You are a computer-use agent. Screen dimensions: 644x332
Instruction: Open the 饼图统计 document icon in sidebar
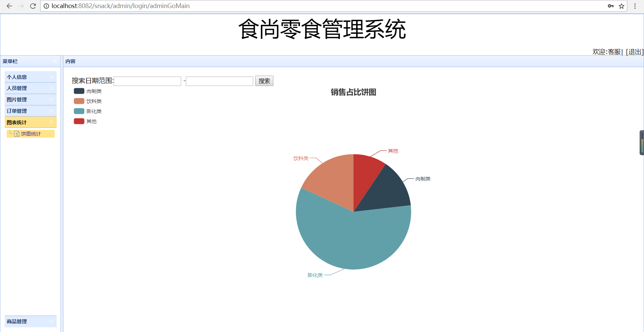point(17,134)
